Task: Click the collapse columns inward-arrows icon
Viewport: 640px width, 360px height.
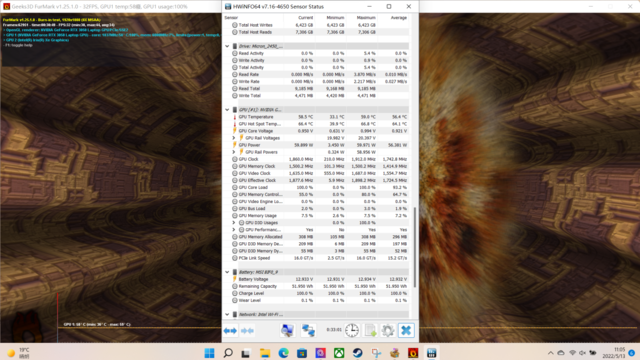Action: coord(247,331)
